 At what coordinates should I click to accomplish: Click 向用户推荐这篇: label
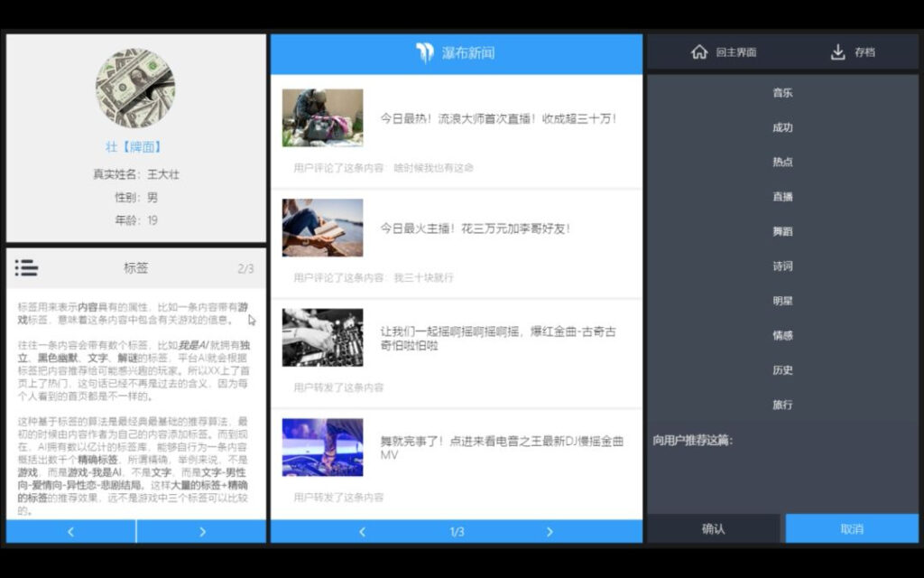pos(693,441)
